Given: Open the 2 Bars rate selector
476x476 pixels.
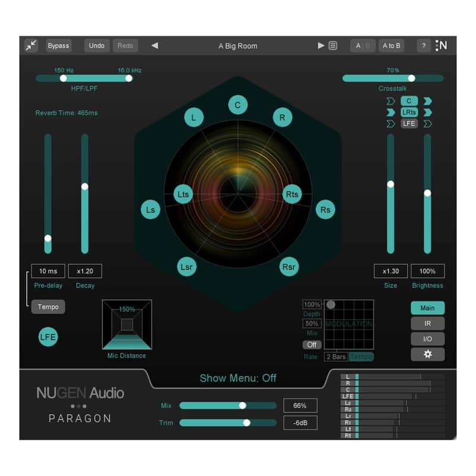Looking at the screenshot, I should tap(336, 356).
